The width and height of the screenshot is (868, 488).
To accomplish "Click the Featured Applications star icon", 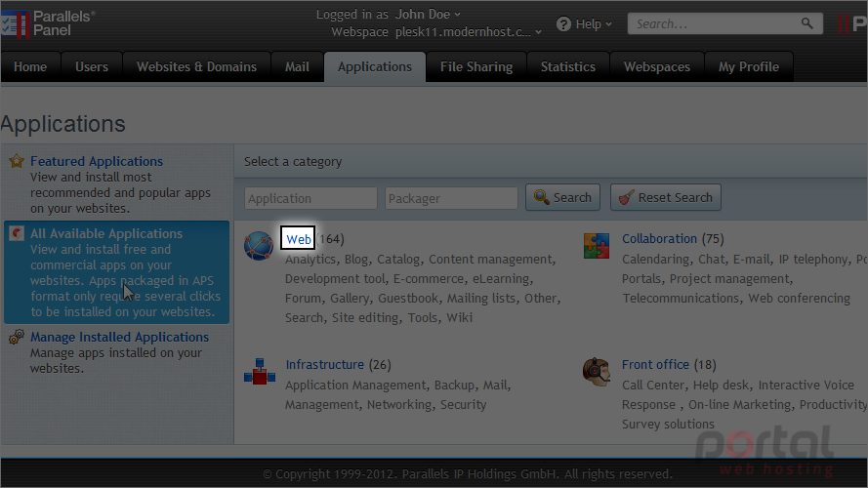I will pos(17,161).
